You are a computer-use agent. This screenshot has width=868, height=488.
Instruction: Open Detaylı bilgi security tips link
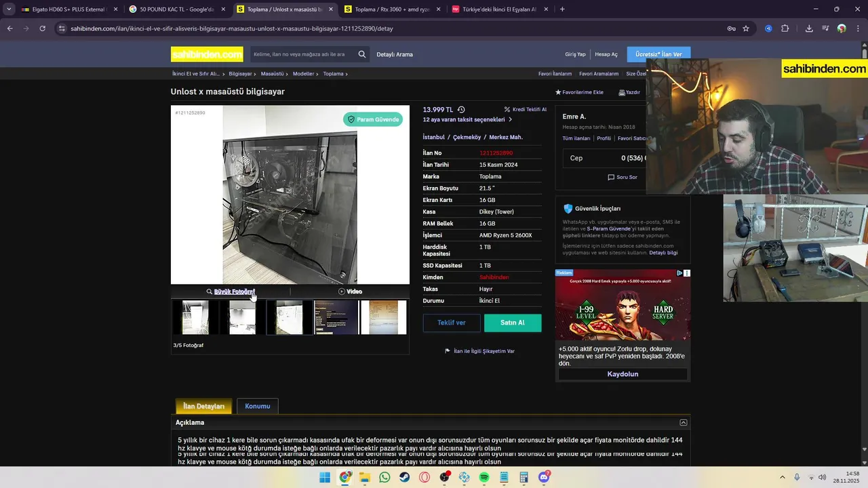coord(663,253)
